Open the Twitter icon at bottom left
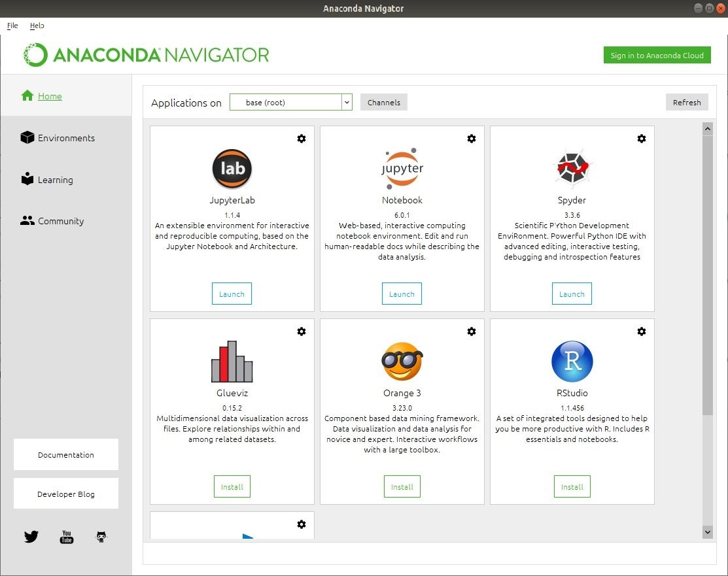The height and width of the screenshot is (576, 728). click(x=31, y=536)
